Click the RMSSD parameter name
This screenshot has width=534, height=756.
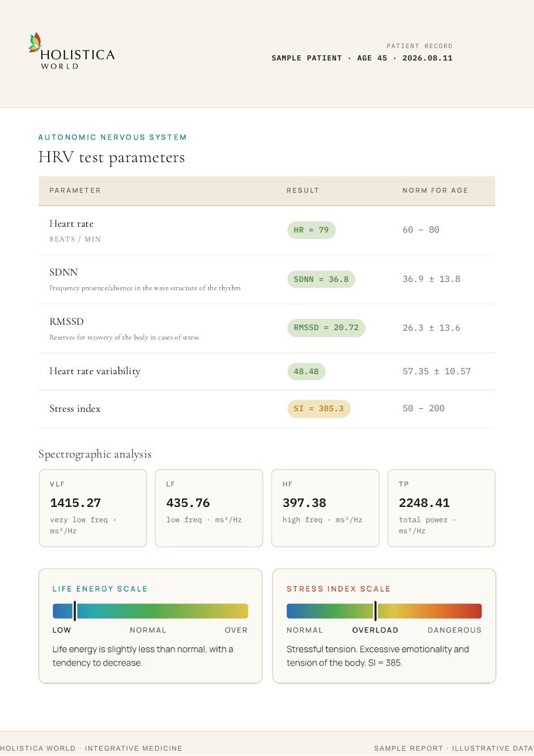pyautogui.click(x=66, y=322)
